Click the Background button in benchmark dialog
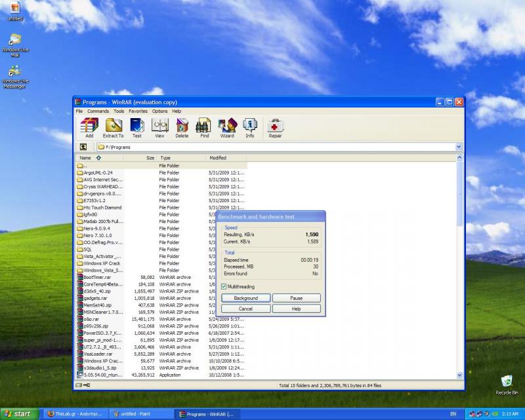The width and height of the screenshot is (525, 420). [245, 298]
